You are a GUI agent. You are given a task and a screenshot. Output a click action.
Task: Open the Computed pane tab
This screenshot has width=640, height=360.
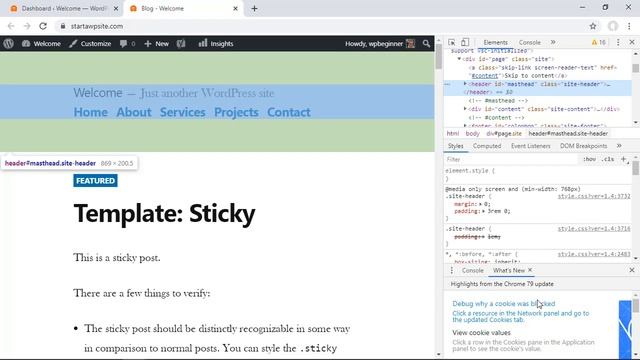tap(487, 146)
